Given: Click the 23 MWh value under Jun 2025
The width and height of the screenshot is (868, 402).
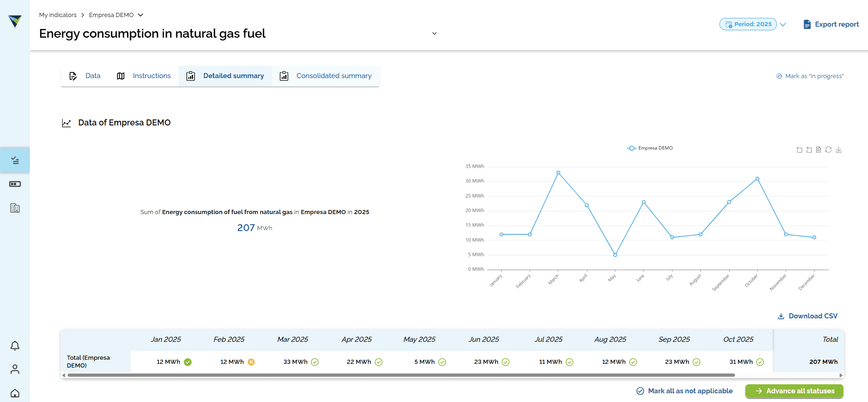Looking at the screenshot, I should pos(486,362).
